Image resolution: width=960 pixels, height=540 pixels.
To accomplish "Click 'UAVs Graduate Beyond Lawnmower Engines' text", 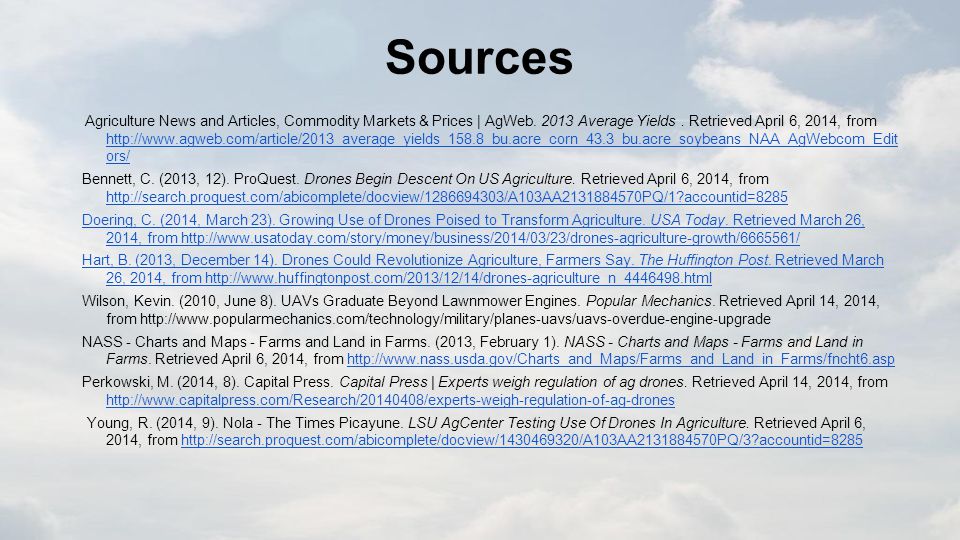I will 430,301.
